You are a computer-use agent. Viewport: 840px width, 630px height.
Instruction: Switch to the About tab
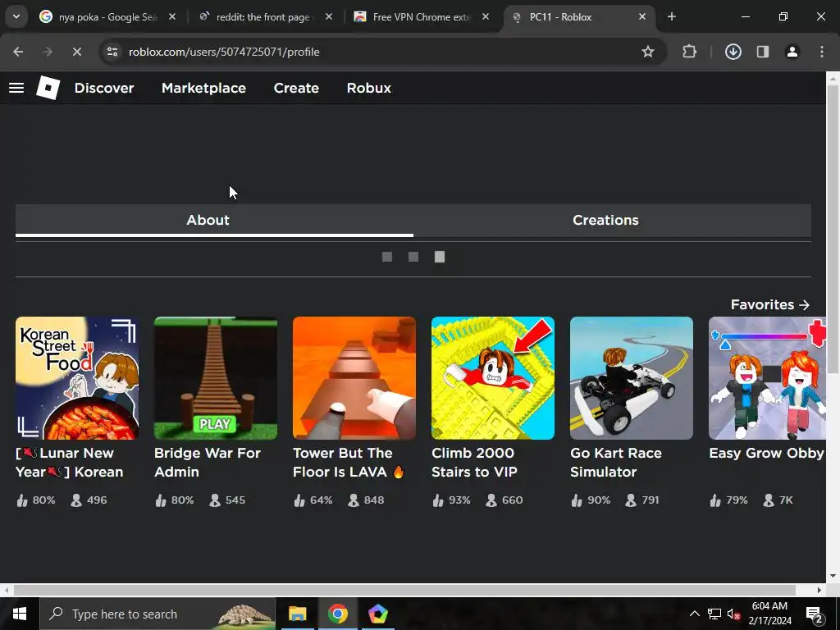pos(214,220)
